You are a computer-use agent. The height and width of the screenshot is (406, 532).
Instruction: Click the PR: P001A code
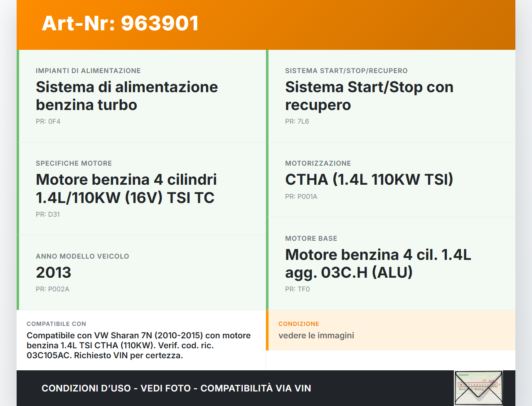point(301,197)
